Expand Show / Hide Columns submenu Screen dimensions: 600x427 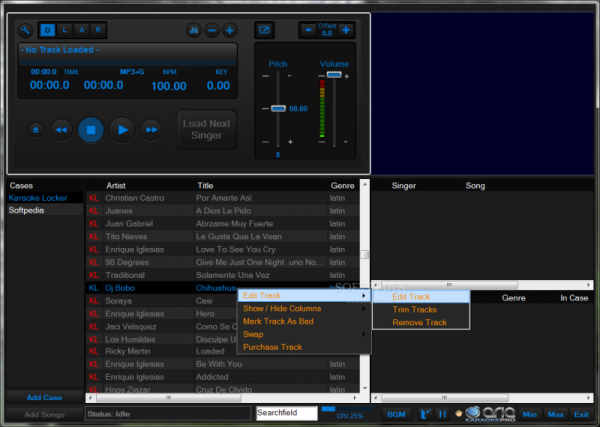pyautogui.click(x=304, y=308)
